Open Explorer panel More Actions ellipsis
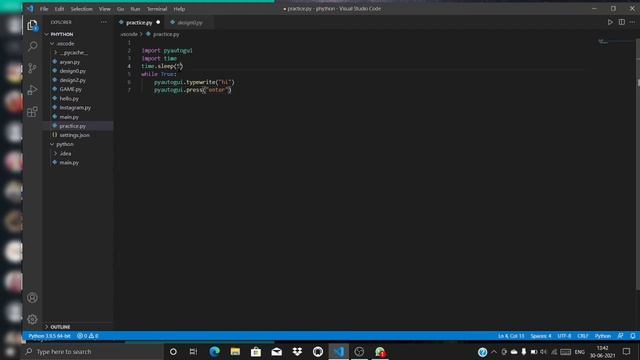The height and width of the screenshot is (360, 640). (104, 22)
